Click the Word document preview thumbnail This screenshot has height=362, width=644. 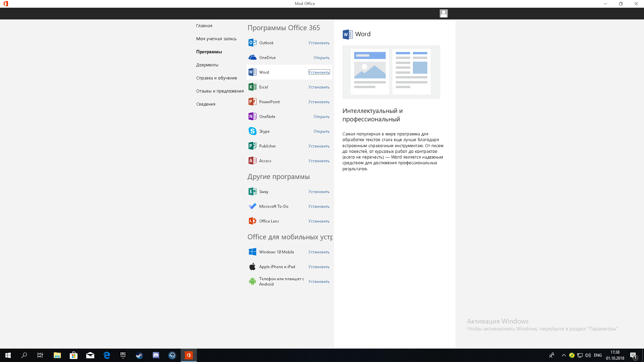(391, 72)
